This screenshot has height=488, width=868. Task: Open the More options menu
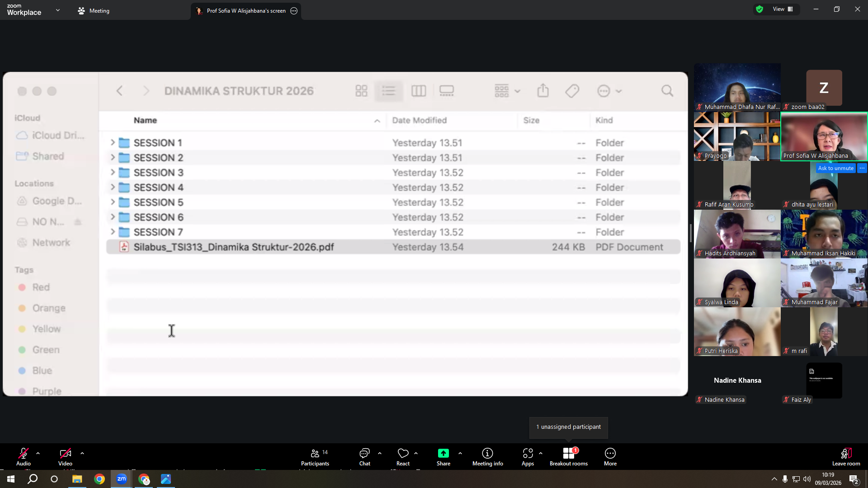pyautogui.click(x=610, y=457)
